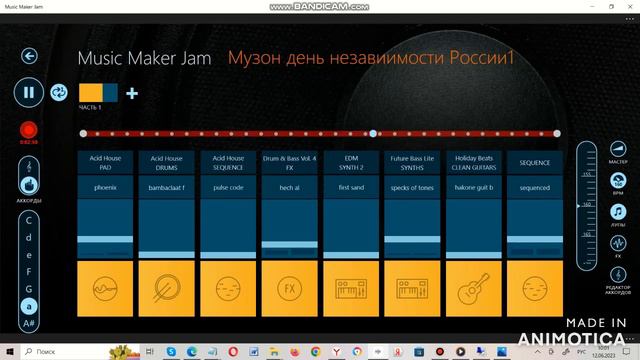Image resolution: width=640 pixels, height=360 pixels.
Task: Go back using the arrow button
Action: pyautogui.click(x=29, y=56)
